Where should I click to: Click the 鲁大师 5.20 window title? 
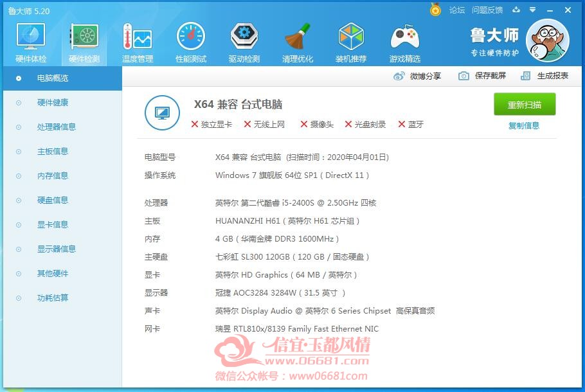(29, 11)
